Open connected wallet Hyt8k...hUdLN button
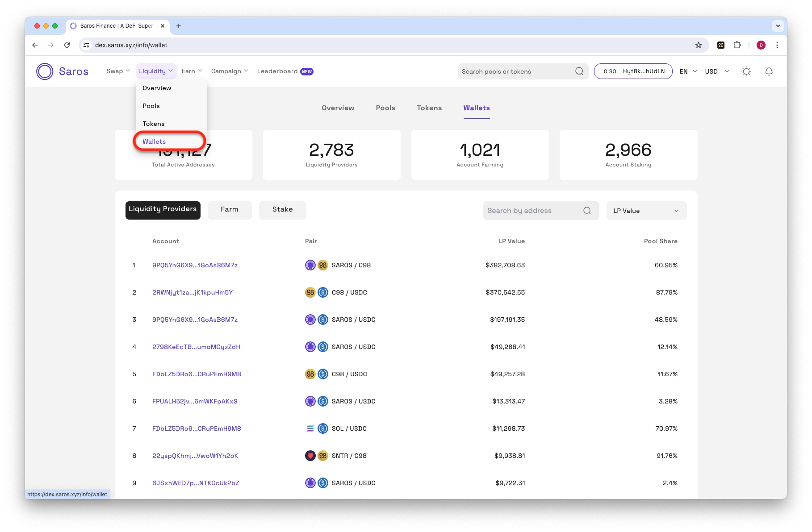Screen dimensions: 812x532 pyautogui.click(x=633, y=71)
